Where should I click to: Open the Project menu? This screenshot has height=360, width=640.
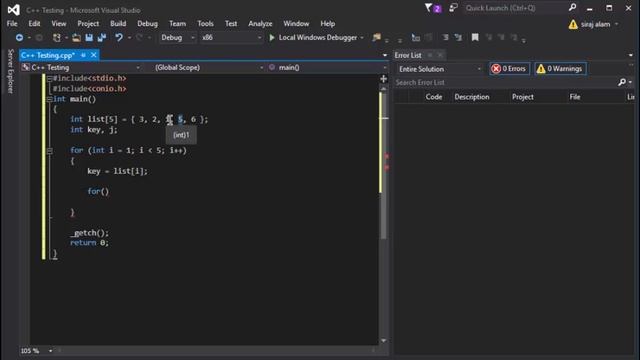click(88, 24)
